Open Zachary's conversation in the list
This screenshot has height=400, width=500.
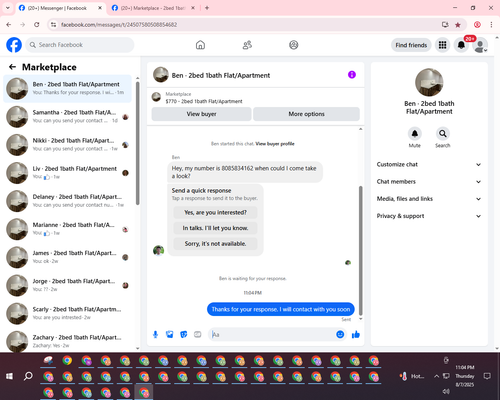(68, 341)
